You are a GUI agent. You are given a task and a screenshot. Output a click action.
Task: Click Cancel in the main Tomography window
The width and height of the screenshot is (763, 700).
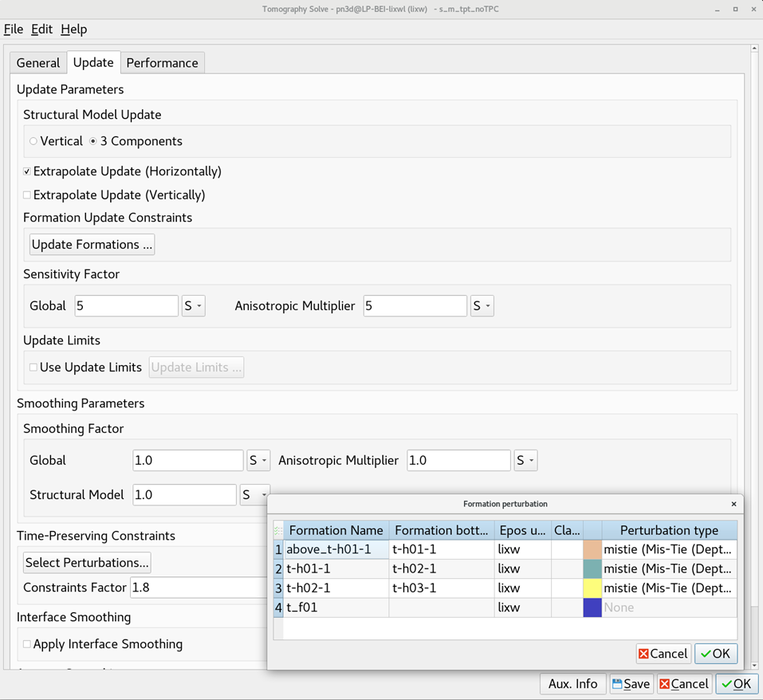tap(685, 684)
